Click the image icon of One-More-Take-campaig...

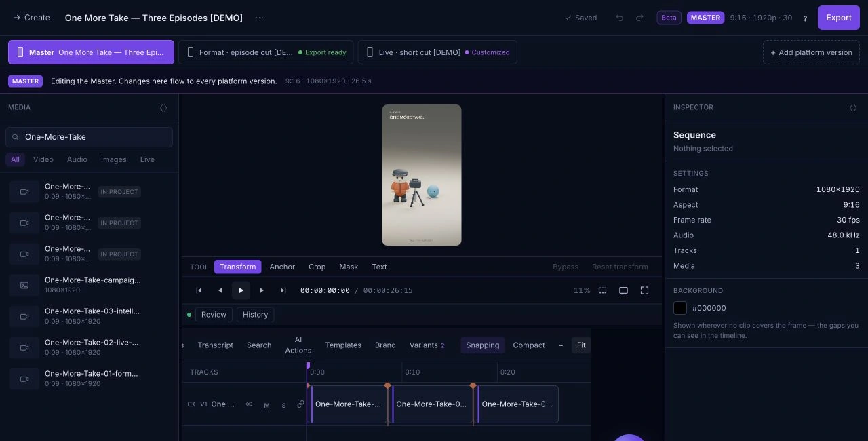tap(24, 286)
